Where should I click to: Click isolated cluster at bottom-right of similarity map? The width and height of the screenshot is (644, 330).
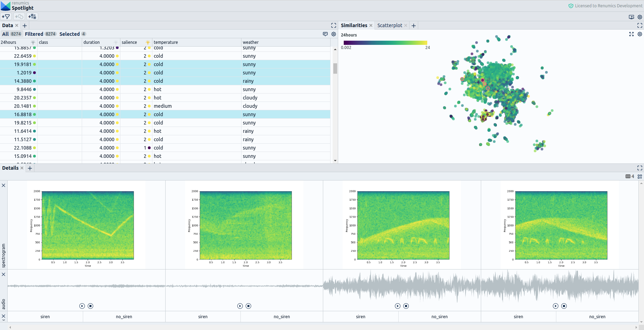coord(540,146)
